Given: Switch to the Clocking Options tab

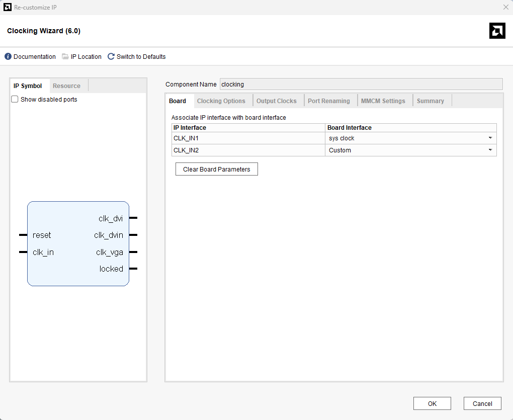Looking at the screenshot, I should [221, 101].
